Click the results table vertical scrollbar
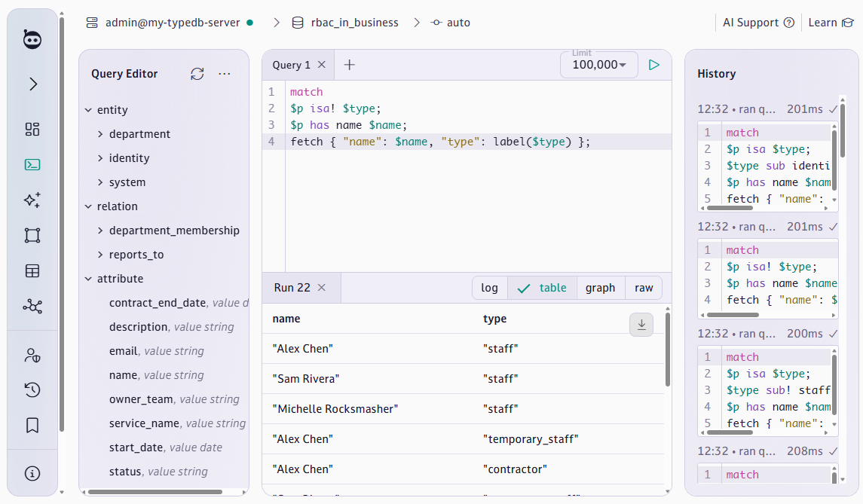This screenshot has height=504, width=863. (x=668, y=350)
